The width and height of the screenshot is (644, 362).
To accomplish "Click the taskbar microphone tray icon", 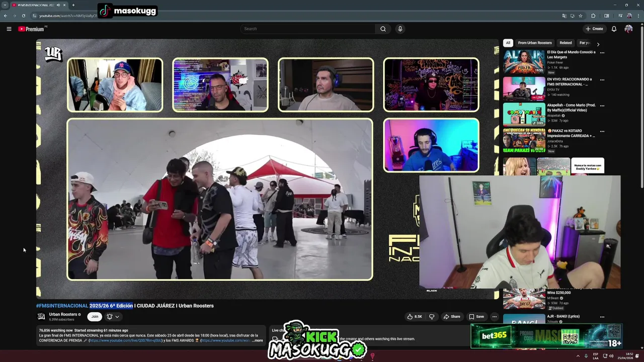I will (x=586, y=356).
